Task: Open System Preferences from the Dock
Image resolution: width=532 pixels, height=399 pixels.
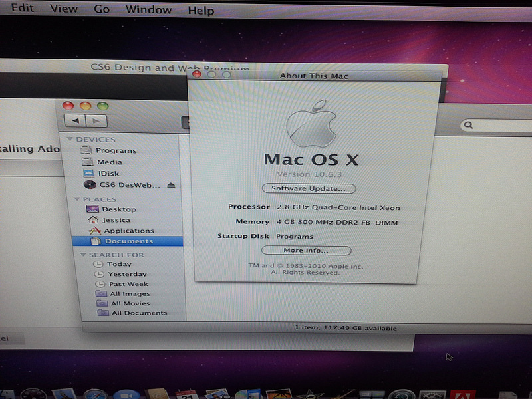Action: click(x=432, y=394)
